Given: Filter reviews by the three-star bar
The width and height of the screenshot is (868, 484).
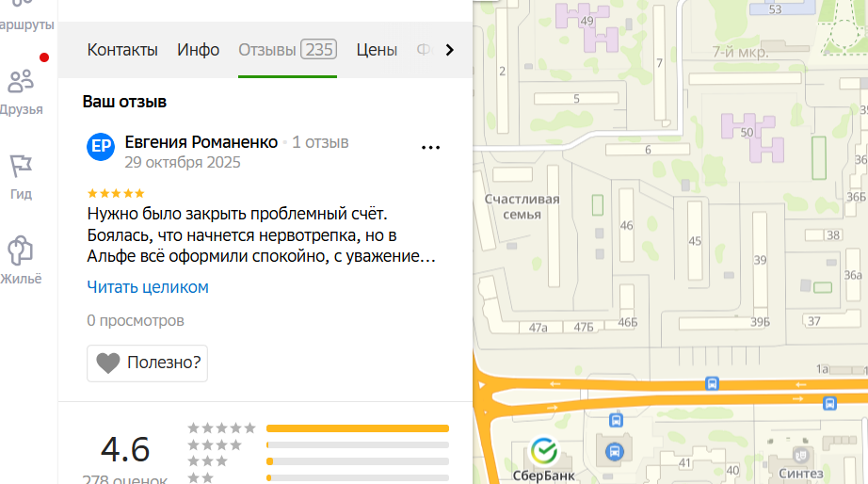Looking at the screenshot, I should 358,461.
